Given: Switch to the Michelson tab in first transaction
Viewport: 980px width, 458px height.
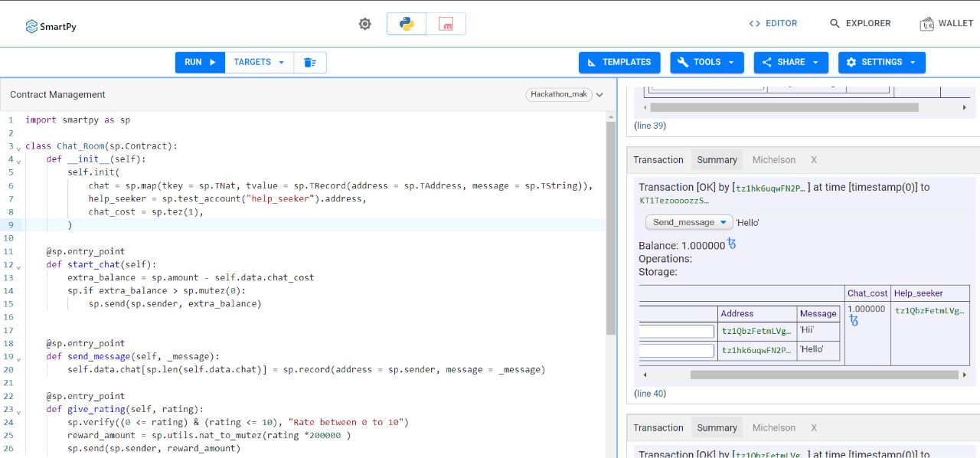Looking at the screenshot, I should 773,160.
